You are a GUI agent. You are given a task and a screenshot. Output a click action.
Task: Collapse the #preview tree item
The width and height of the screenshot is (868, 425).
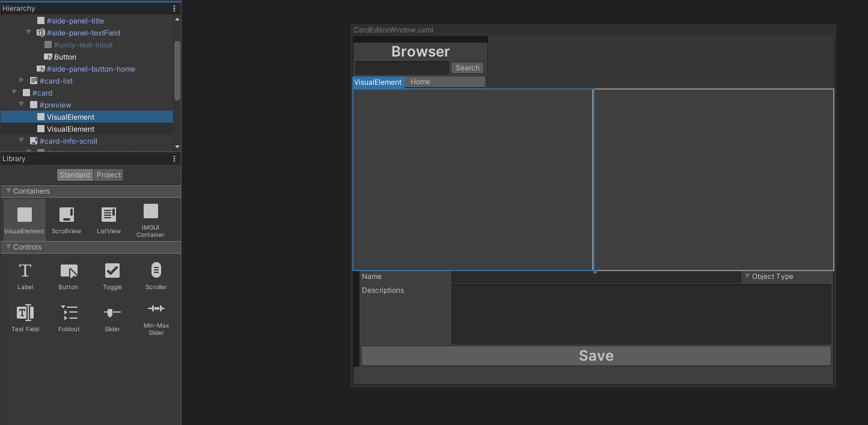[x=21, y=105]
